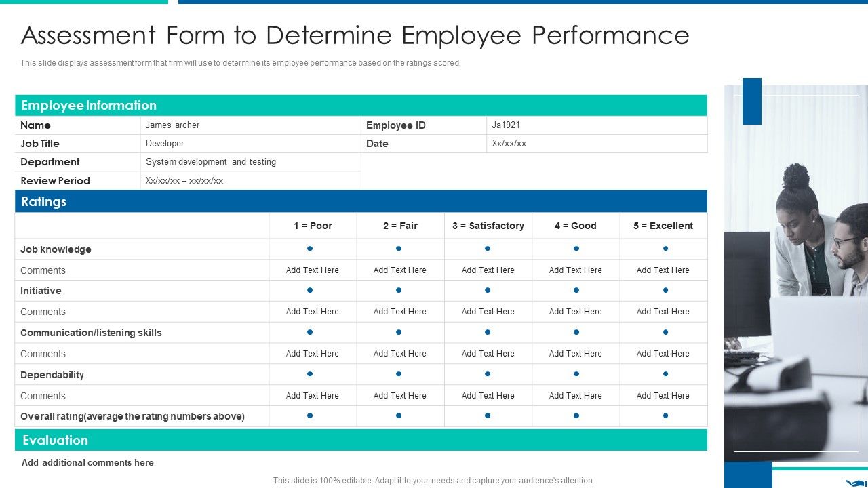Viewport: 868px width, 488px height.
Task: Click the Ratings section header
Action: pyautogui.click(x=361, y=201)
